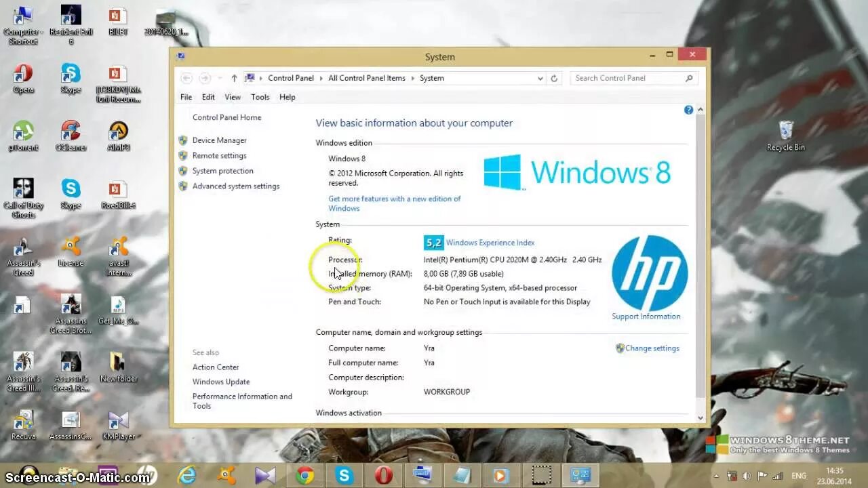Open the View menu
Viewport: 868px width, 488px height.
point(233,97)
